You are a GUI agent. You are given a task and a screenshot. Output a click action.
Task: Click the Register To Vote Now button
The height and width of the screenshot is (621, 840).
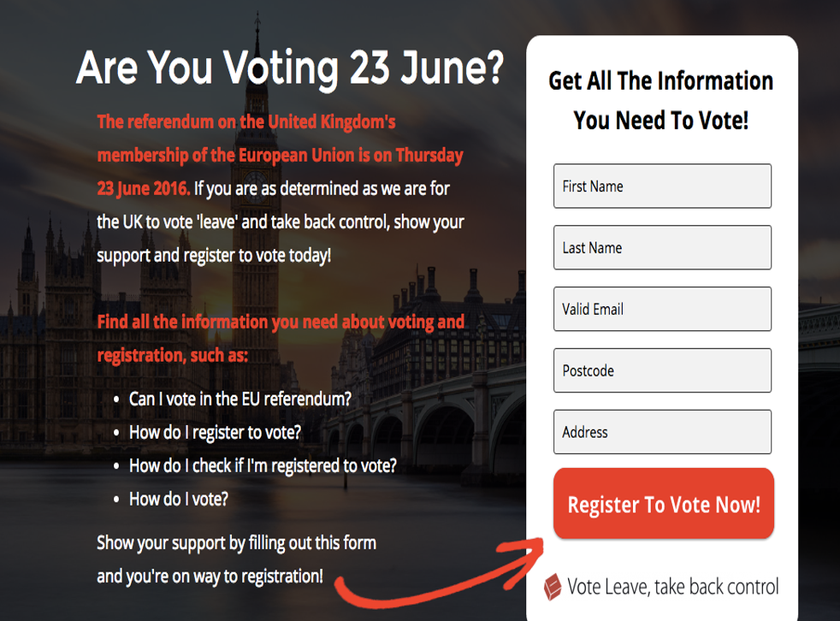coord(664,504)
